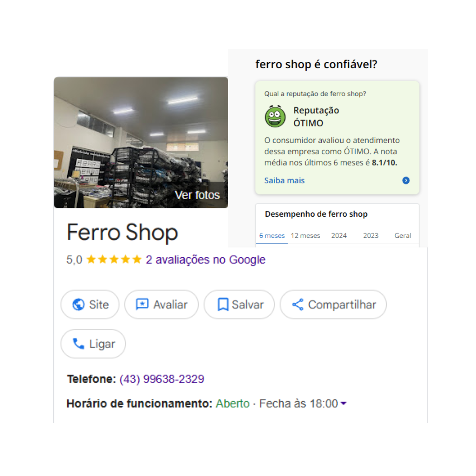Click the star review icon on Avaliar
The height and width of the screenshot is (476, 476).
142,304
